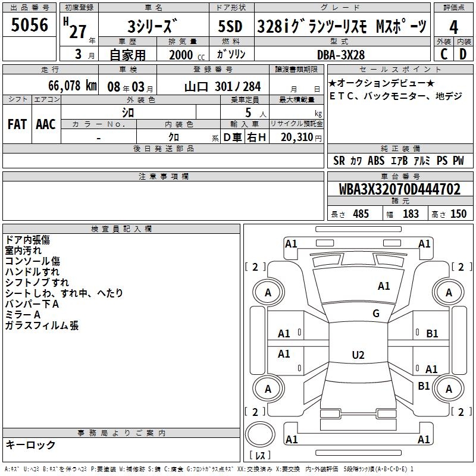476x476 pixels.
Task: Click the ETC、バックモニター、地デジ line
Action: 396,96
